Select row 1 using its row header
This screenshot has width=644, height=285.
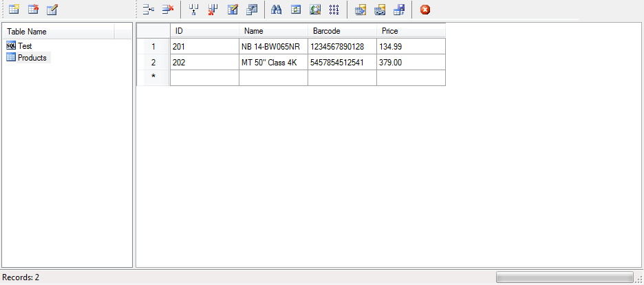[x=153, y=47]
